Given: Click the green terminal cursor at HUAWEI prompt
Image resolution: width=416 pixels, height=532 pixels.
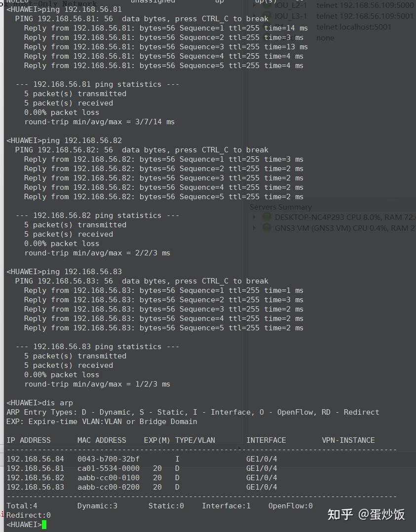Looking at the screenshot, I should pos(44,525).
